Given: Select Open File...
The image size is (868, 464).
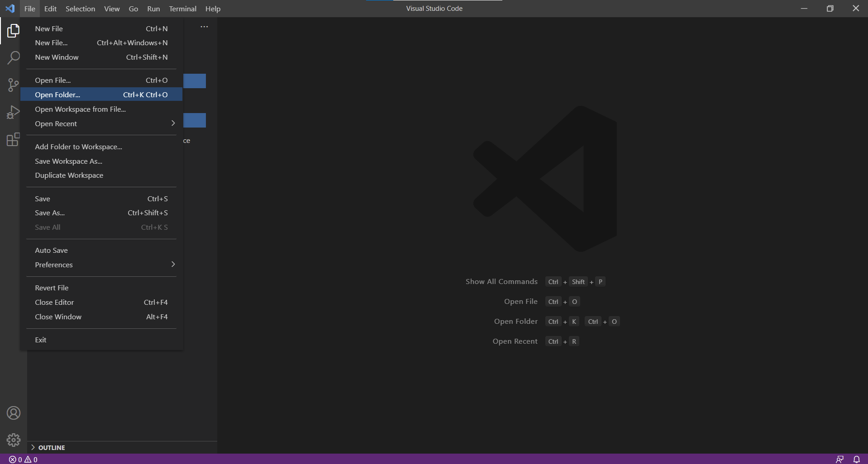Looking at the screenshot, I should pyautogui.click(x=101, y=80).
